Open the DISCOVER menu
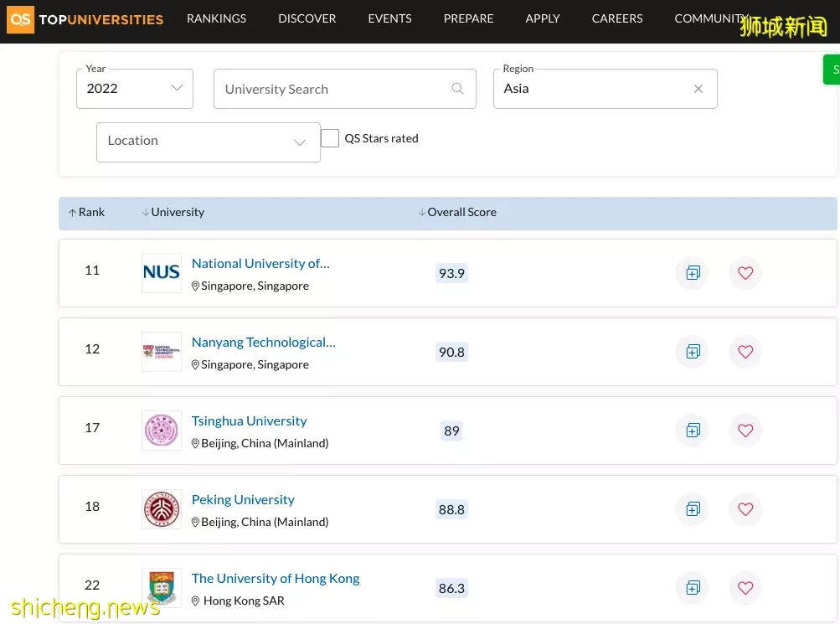The image size is (840, 624). point(307,18)
